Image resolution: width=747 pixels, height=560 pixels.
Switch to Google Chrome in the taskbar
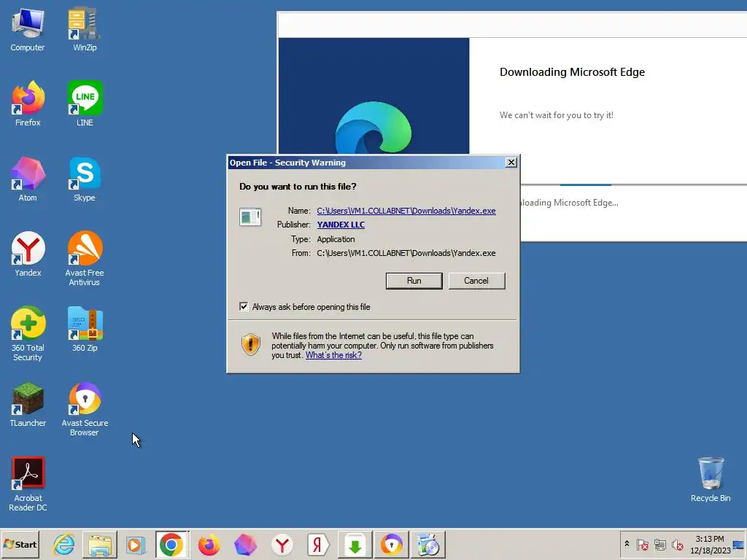click(x=171, y=544)
